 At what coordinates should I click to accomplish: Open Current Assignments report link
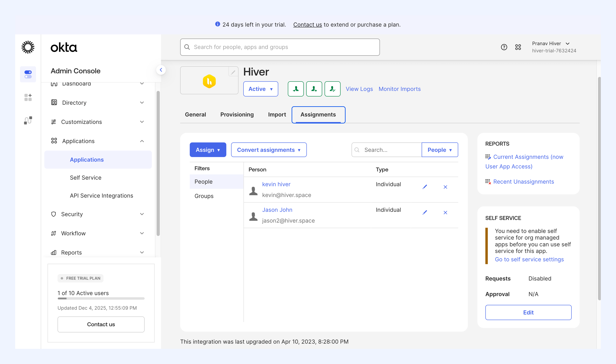tap(524, 162)
